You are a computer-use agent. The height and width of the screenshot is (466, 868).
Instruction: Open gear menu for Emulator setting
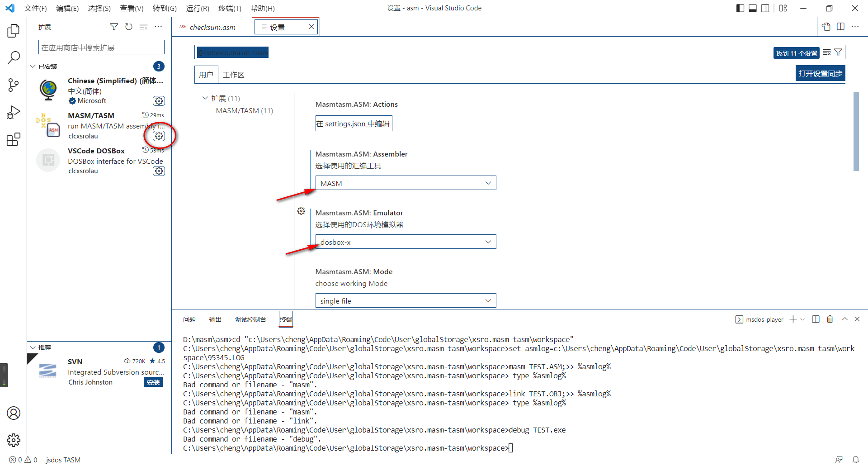pyautogui.click(x=302, y=211)
